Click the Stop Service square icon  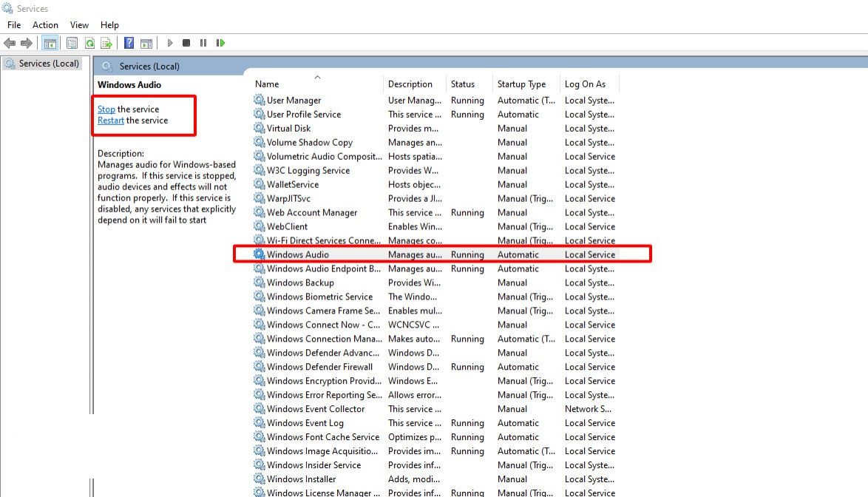coord(186,43)
